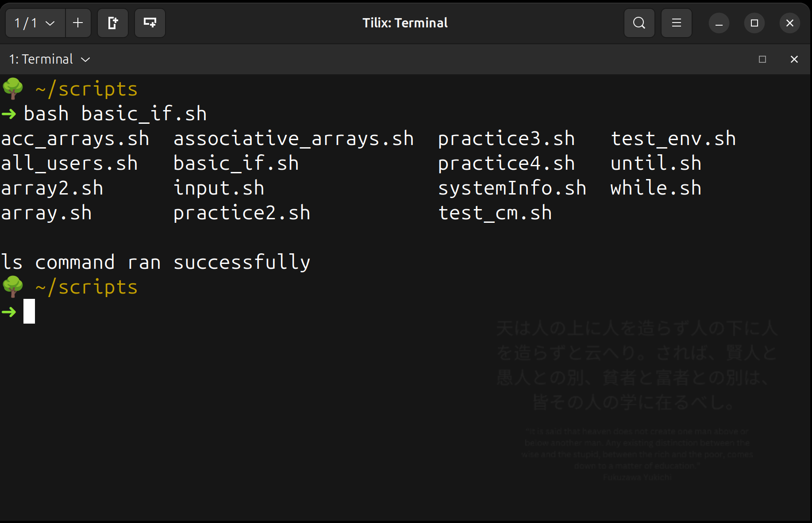812x523 pixels.
Task: Open the find search icon
Action: coord(639,23)
